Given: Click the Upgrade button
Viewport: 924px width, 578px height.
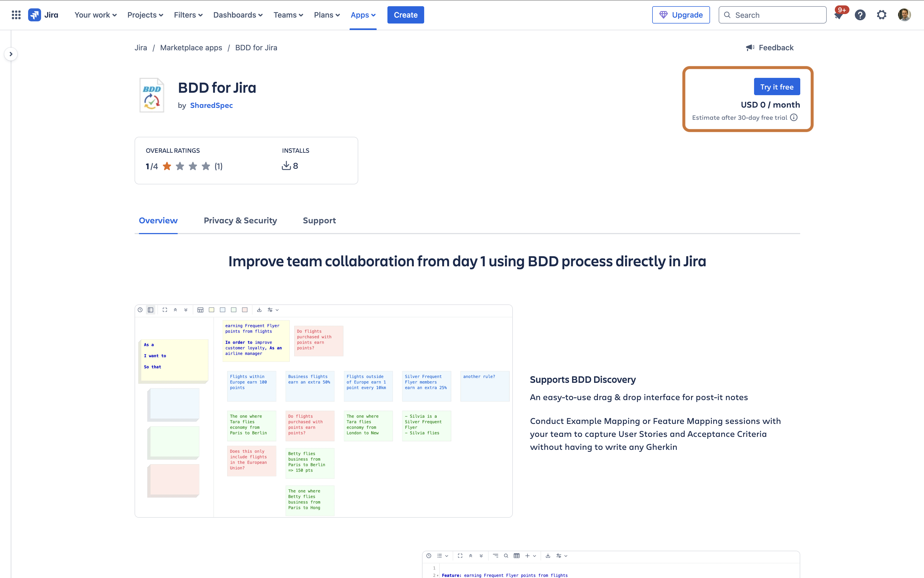Looking at the screenshot, I should click(681, 15).
